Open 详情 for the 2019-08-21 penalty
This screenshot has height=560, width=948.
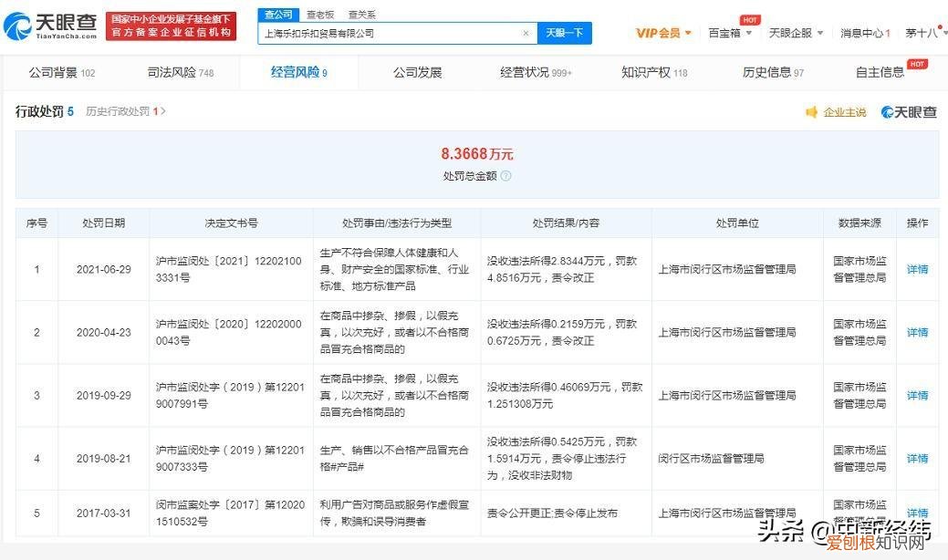click(x=917, y=459)
